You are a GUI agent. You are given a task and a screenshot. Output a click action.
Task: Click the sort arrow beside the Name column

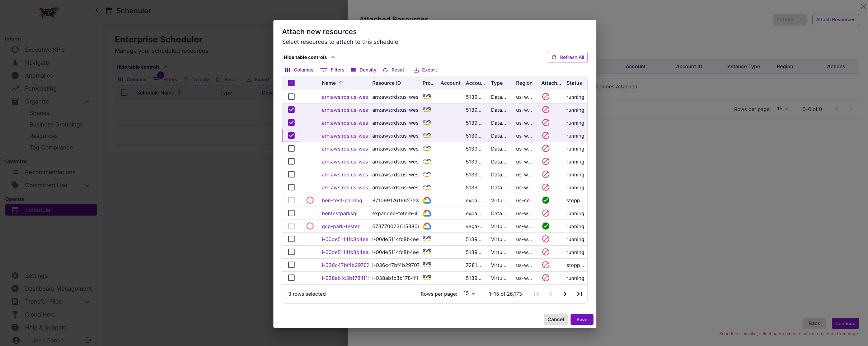point(341,83)
